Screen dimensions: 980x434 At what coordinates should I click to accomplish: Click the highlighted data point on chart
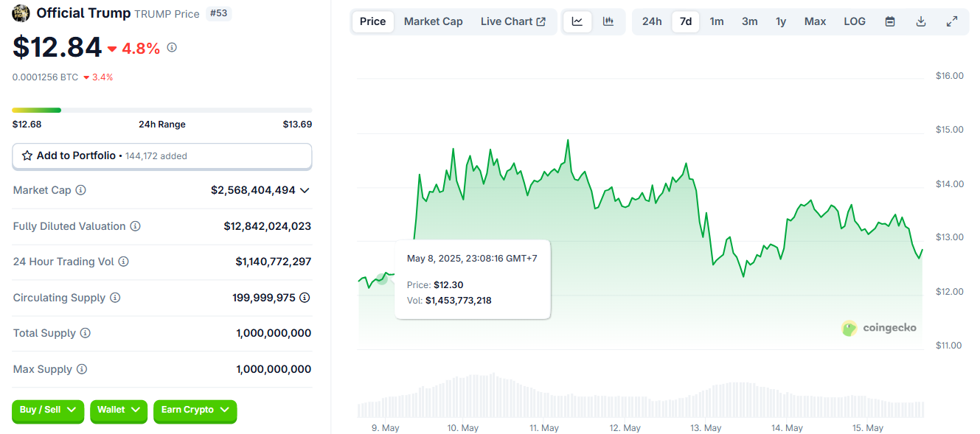[x=381, y=279]
